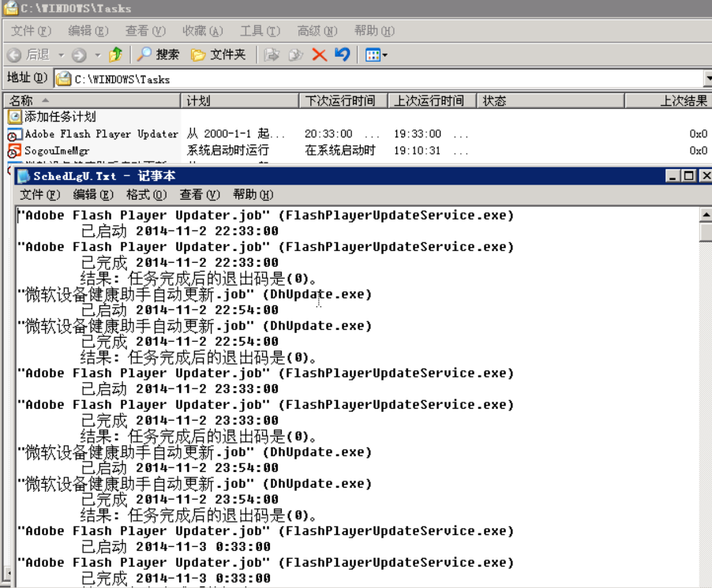The image size is (712, 588).
Task: Click the Notepad vertical scrollbar thumb
Action: click(x=706, y=231)
